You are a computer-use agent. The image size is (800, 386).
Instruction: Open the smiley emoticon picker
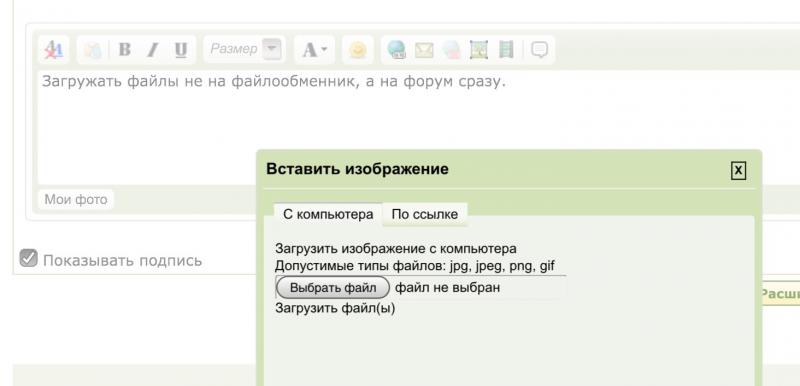pos(358,50)
